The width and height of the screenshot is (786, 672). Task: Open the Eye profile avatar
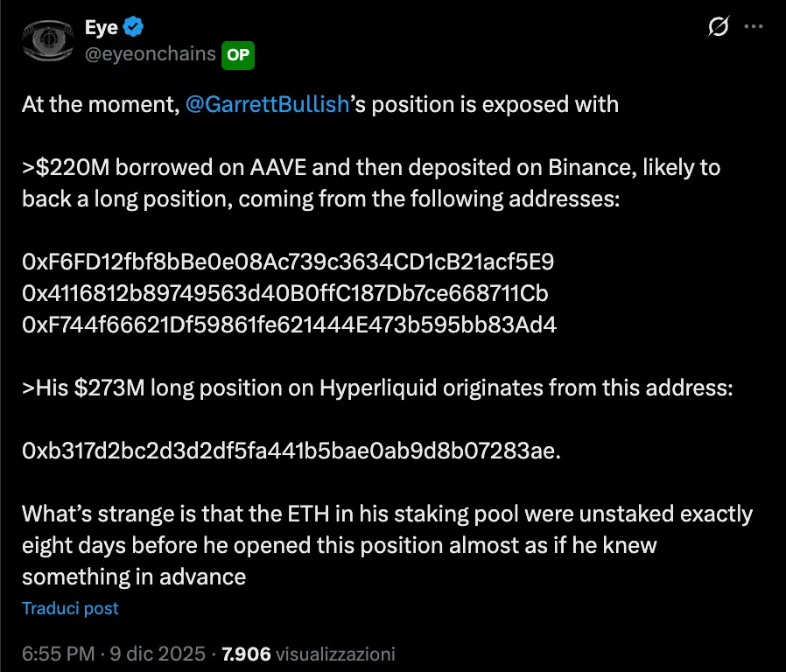pos(48,40)
